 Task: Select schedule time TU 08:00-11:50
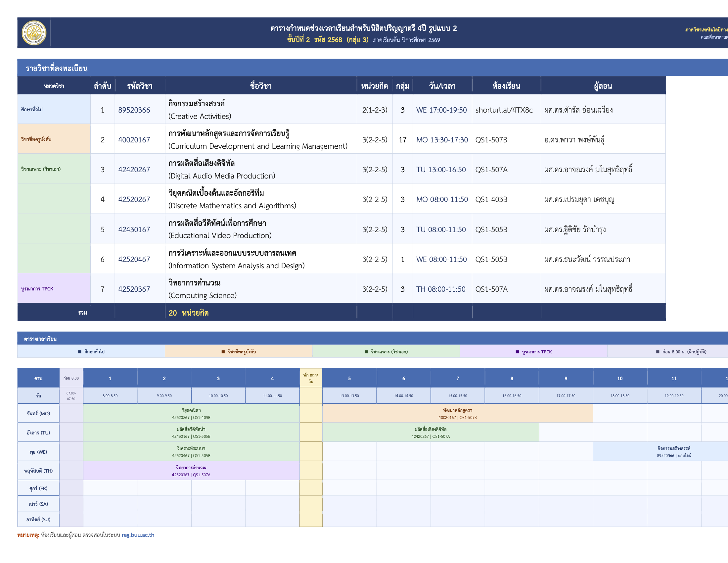pyautogui.click(x=441, y=229)
